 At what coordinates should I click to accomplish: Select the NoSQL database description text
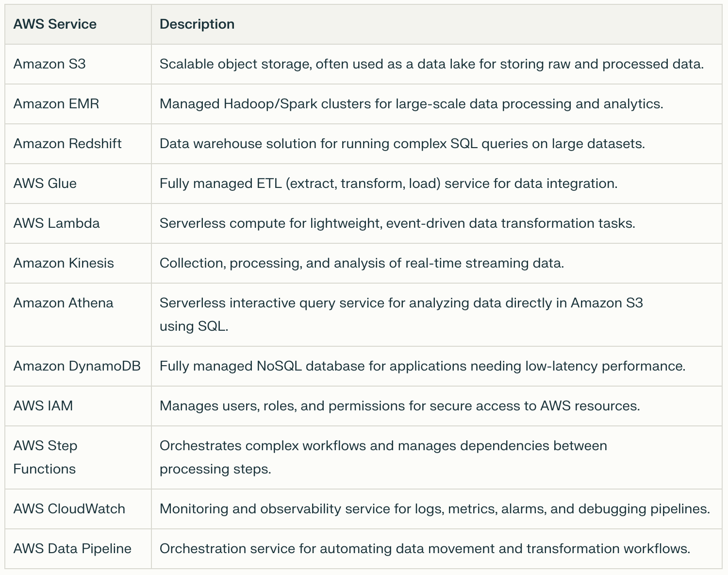tap(423, 366)
